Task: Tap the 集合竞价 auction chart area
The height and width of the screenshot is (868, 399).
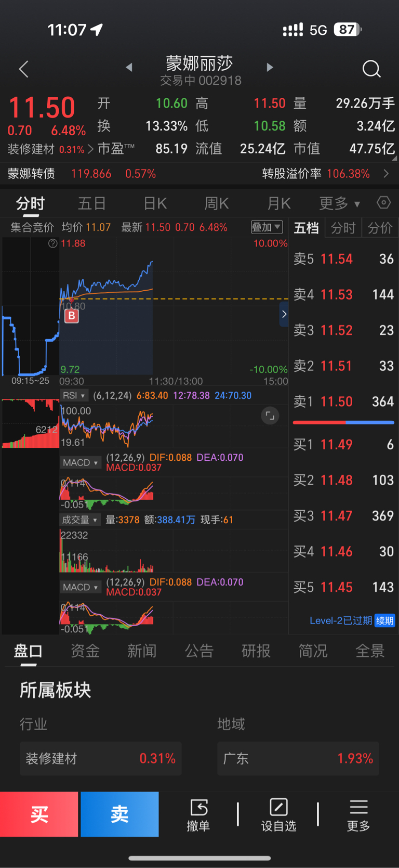Action: pyautogui.click(x=30, y=307)
